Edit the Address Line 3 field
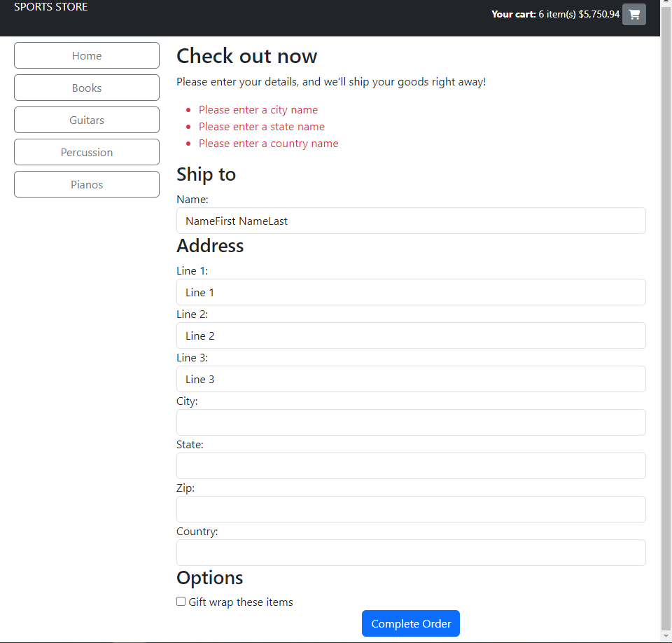 tap(411, 379)
